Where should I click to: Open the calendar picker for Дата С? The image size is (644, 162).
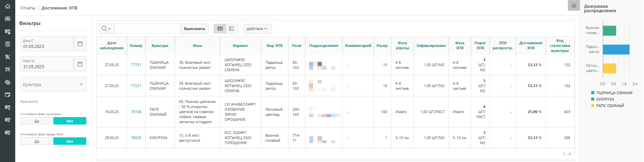coord(80,44)
